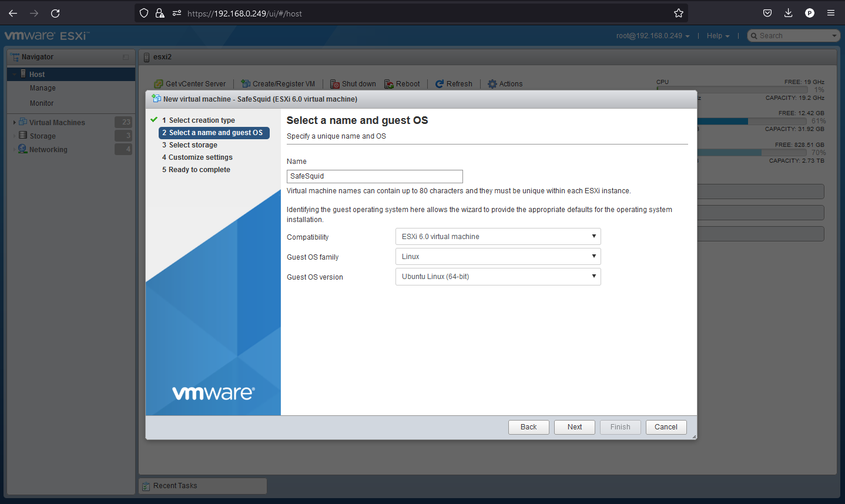Bookmark the page with the star icon
The image size is (845, 504).
click(x=678, y=12)
